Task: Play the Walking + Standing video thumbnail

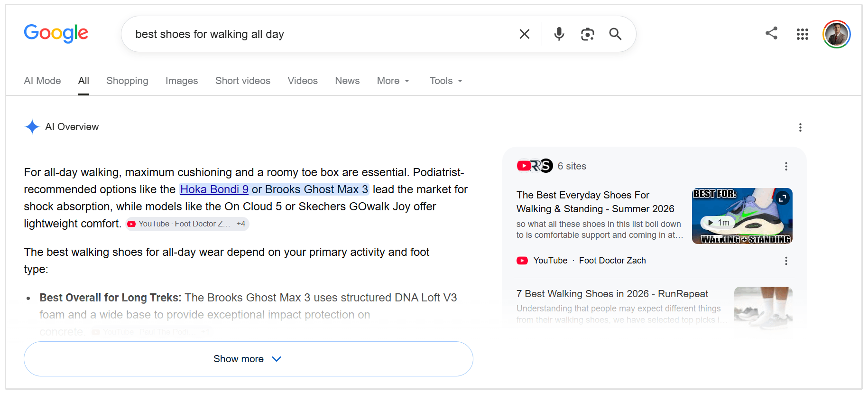Action: pyautogui.click(x=742, y=216)
